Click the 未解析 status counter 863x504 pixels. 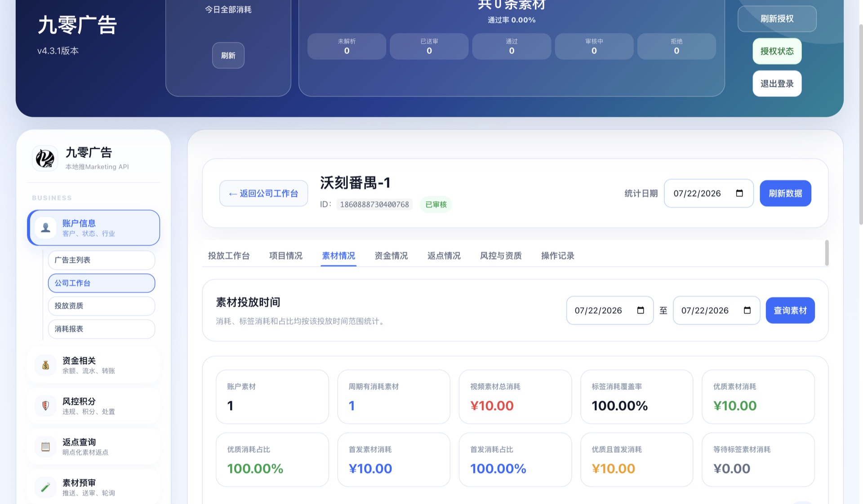[x=347, y=46]
